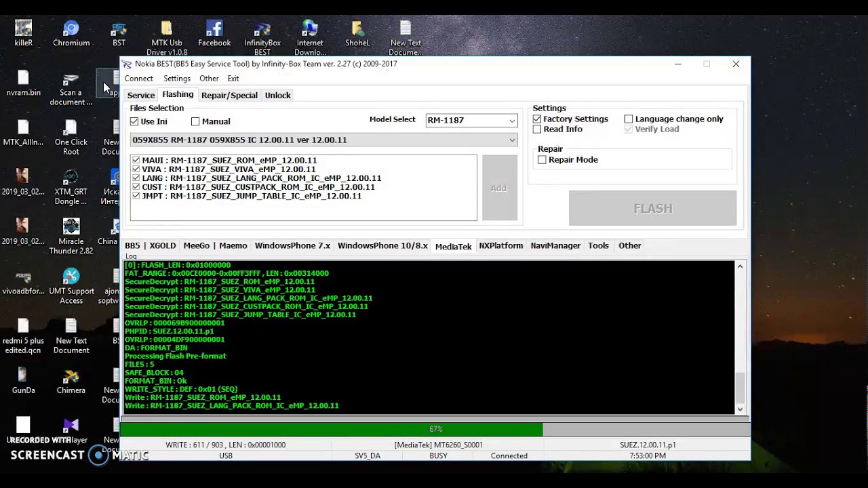Open the GunDa desktop icon

24,381
